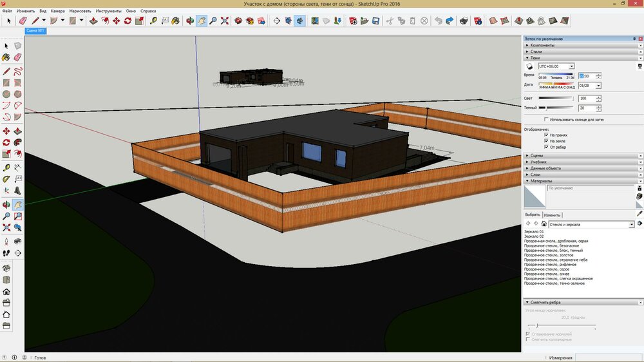The width and height of the screenshot is (644, 362).
Task: Activate the Push/Pull tool
Action: [94, 21]
